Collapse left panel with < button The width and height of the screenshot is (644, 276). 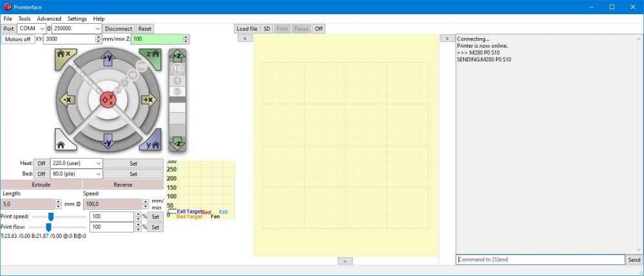click(245, 38)
